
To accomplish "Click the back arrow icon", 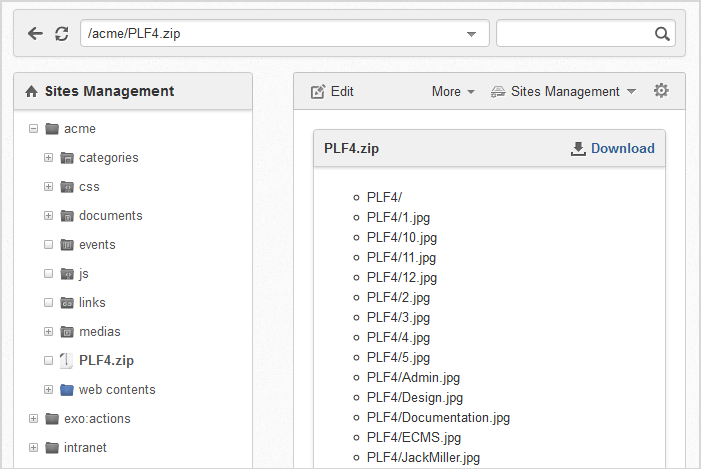I will [x=35, y=34].
